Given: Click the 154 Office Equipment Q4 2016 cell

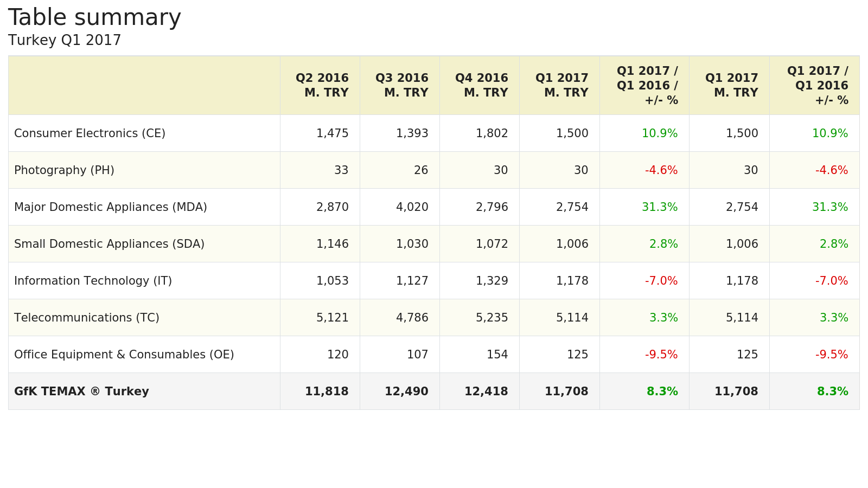Looking at the screenshot, I should (497, 355).
